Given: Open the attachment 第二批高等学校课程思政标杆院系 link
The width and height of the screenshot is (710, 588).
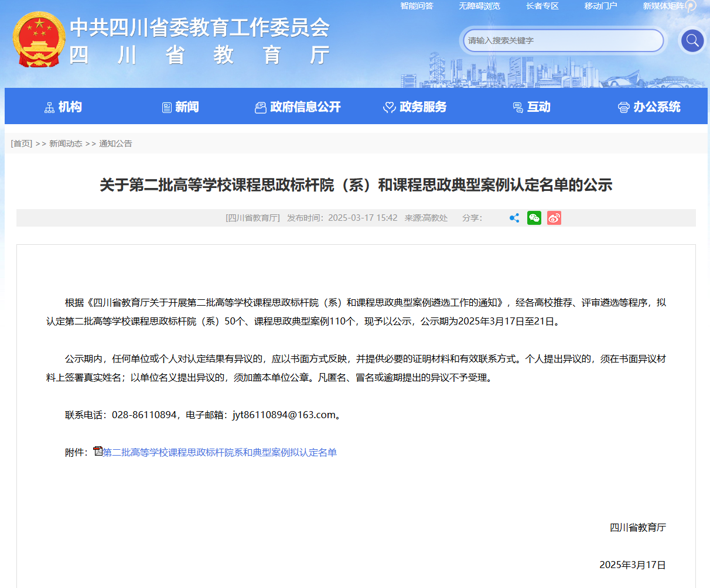Looking at the screenshot, I should [220, 452].
